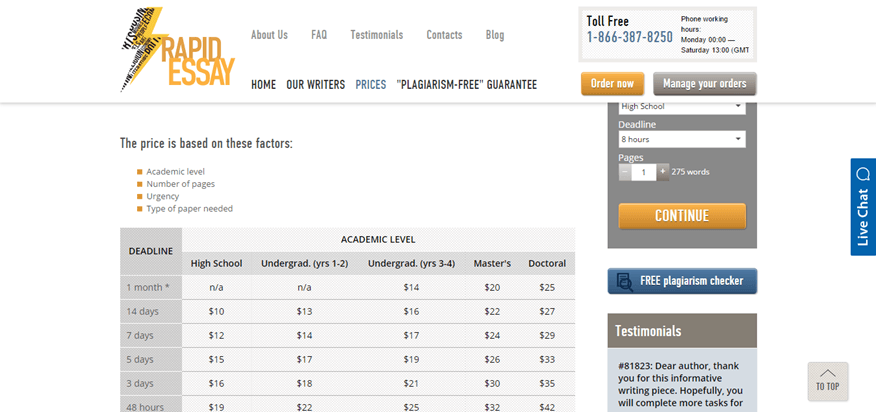
Task: Open Testimonials in the top menu
Action: pos(377,35)
